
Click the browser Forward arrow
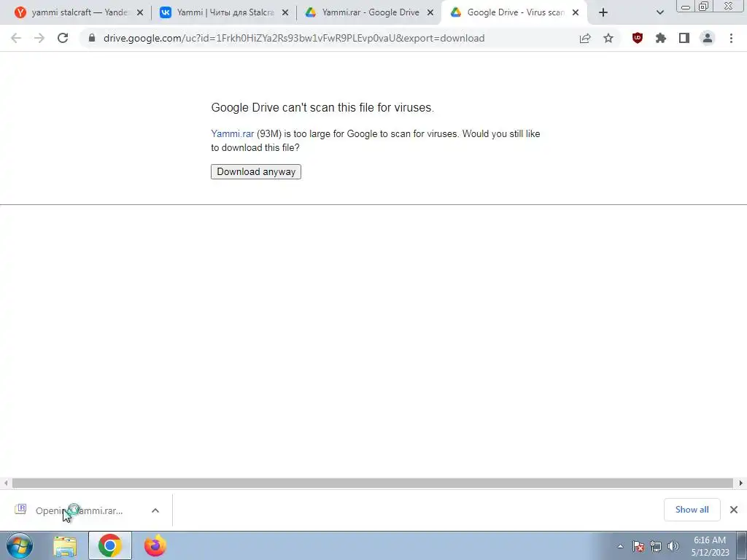click(39, 38)
